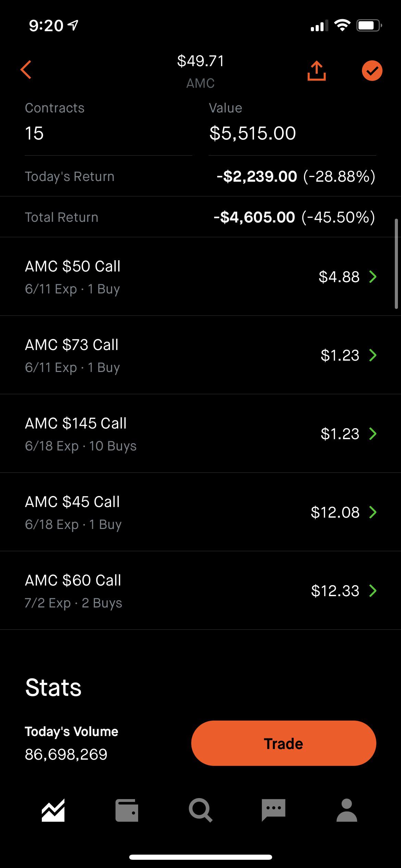Tap the Today's Return row
Screen dimensions: 401x868
(x=200, y=177)
